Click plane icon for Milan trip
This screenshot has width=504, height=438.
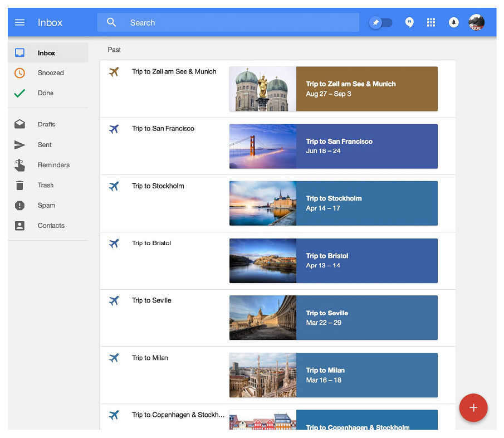(114, 358)
